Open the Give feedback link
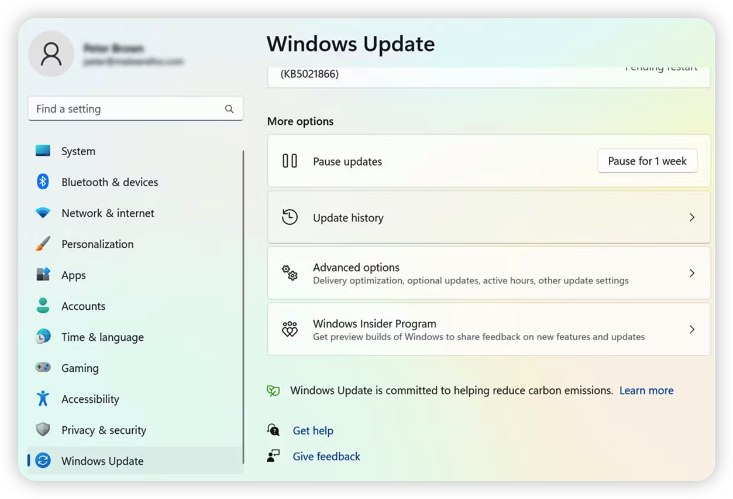Image resolution: width=733 pixels, height=499 pixels. 326,456
